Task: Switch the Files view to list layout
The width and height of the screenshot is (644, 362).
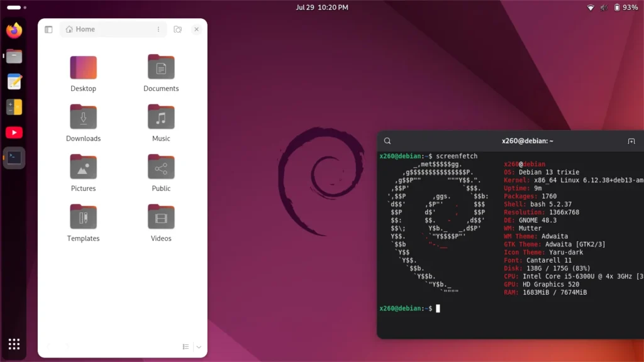Action: [186, 346]
